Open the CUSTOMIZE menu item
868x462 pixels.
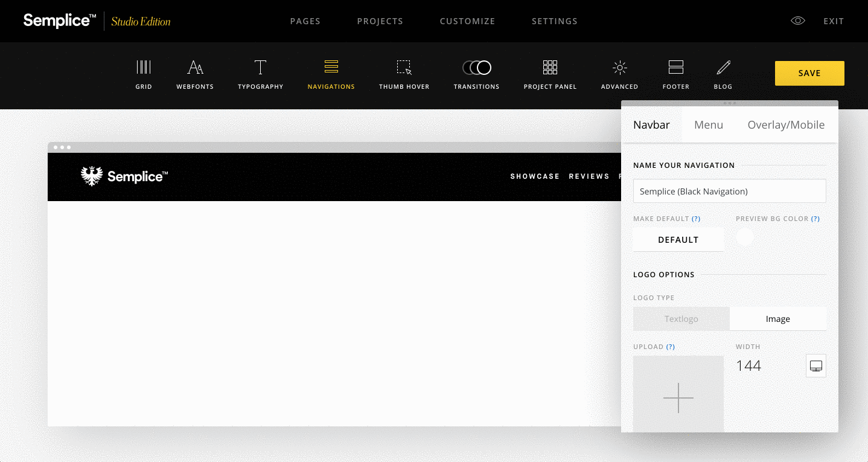(x=467, y=21)
